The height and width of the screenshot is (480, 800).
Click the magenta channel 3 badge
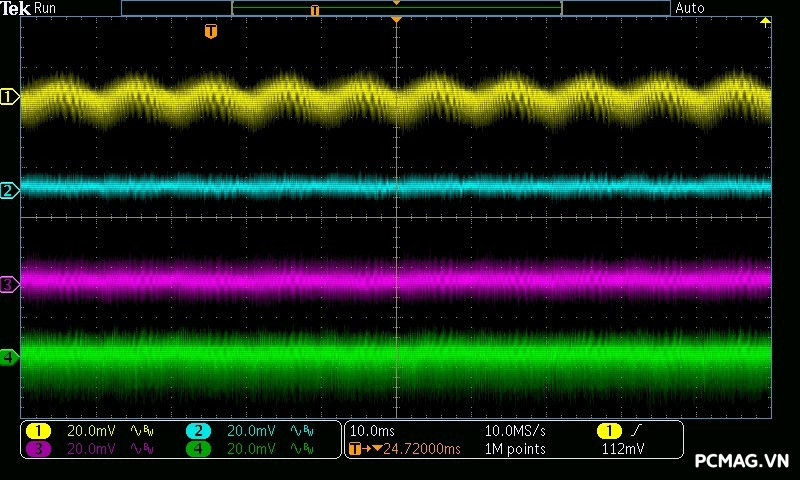tap(38, 449)
